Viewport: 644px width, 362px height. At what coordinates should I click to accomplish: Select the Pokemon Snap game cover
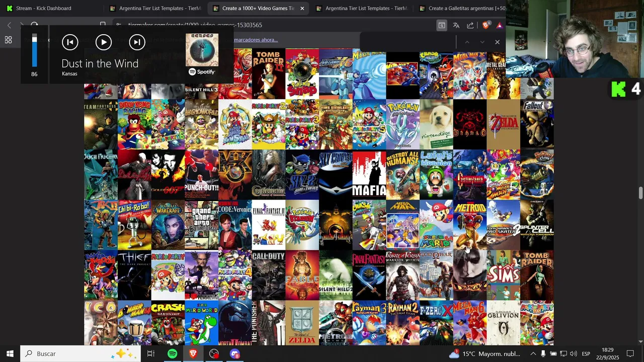click(x=302, y=74)
